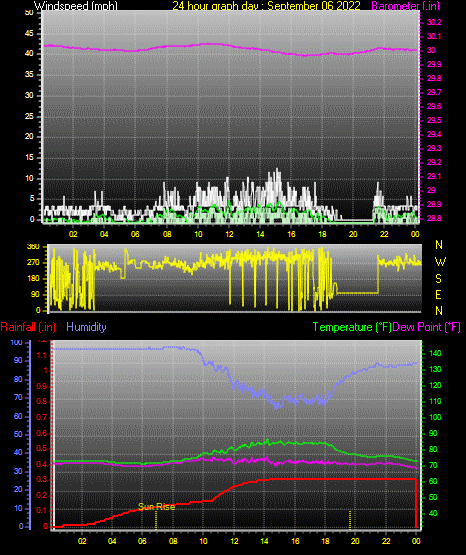Click the red "1.1" rainfall axis value
This screenshot has width=466, height=555.
click(42, 355)
